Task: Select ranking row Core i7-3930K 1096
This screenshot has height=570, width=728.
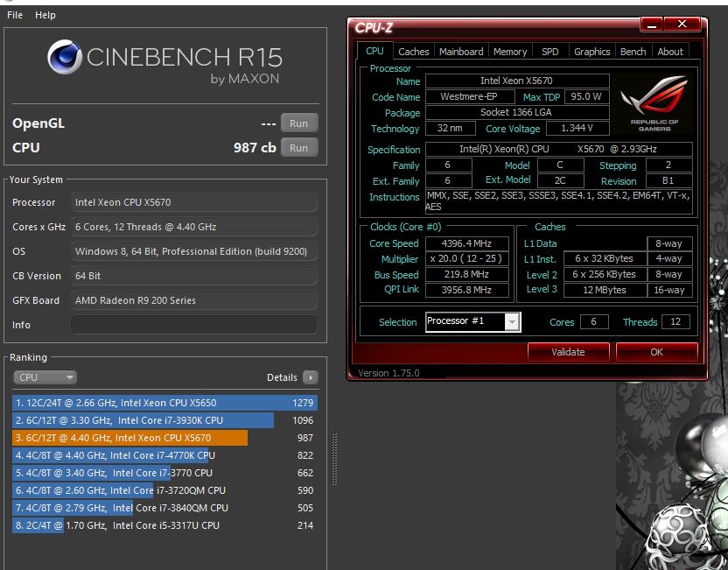Action: click(x=164, y=420)
